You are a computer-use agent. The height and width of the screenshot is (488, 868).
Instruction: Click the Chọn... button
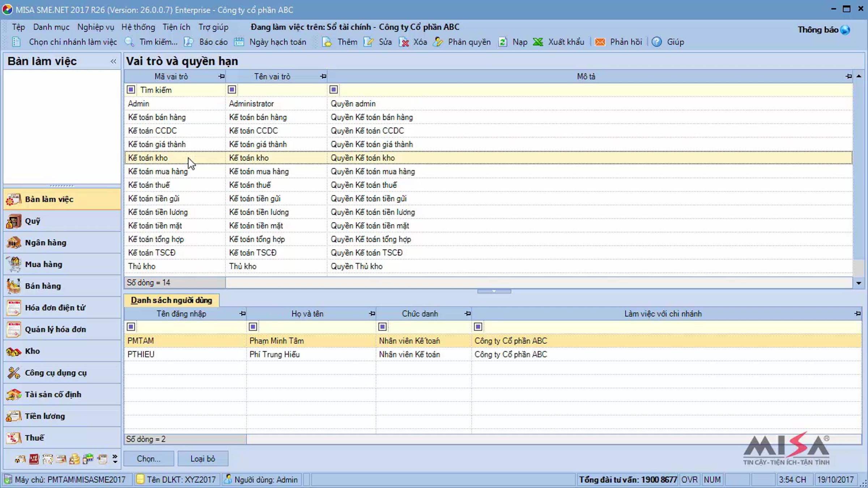coord(149,459)
